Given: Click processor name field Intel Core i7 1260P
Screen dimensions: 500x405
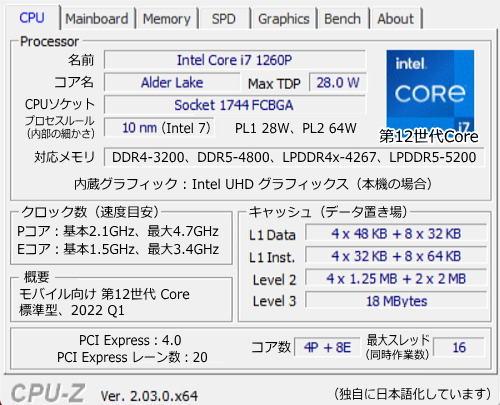Looking at the screenshot, I should (x=235, y=60).
